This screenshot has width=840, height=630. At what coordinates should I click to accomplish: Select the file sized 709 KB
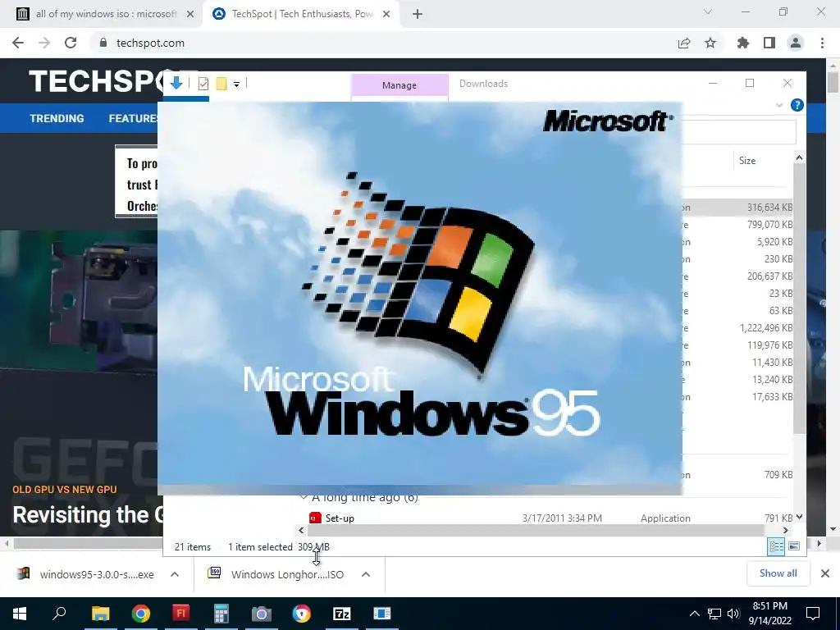point(737,475)
